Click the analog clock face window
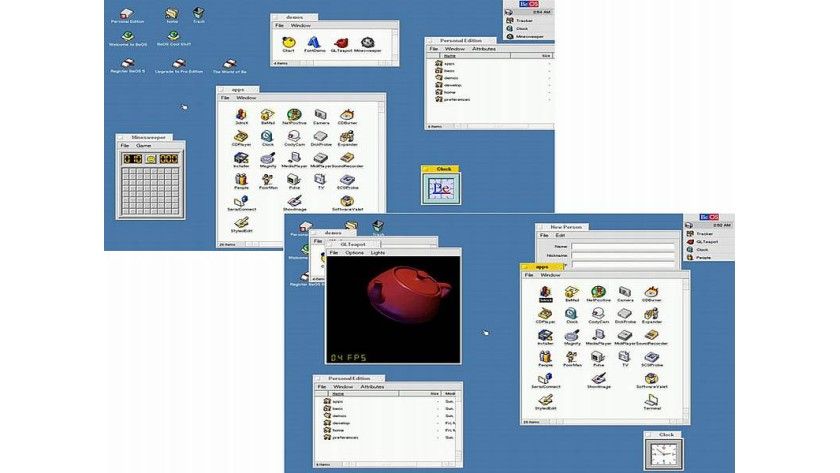This screenshot has width=840, height=473. click(663, 454)
